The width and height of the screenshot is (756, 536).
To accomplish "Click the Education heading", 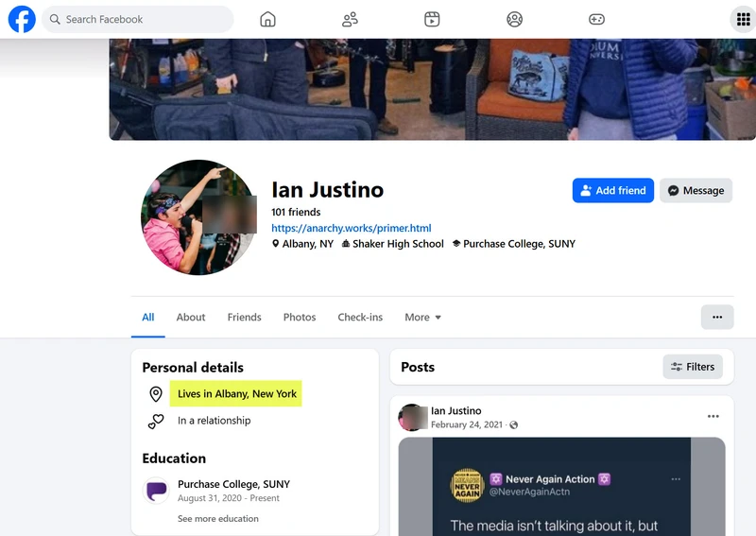I will click(x=174, y=458).
